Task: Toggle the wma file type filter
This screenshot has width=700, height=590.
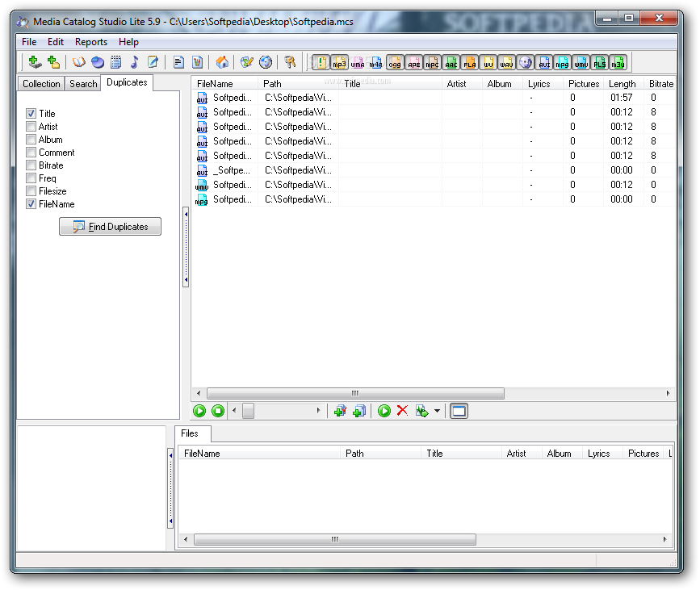Action: point(358,62)
